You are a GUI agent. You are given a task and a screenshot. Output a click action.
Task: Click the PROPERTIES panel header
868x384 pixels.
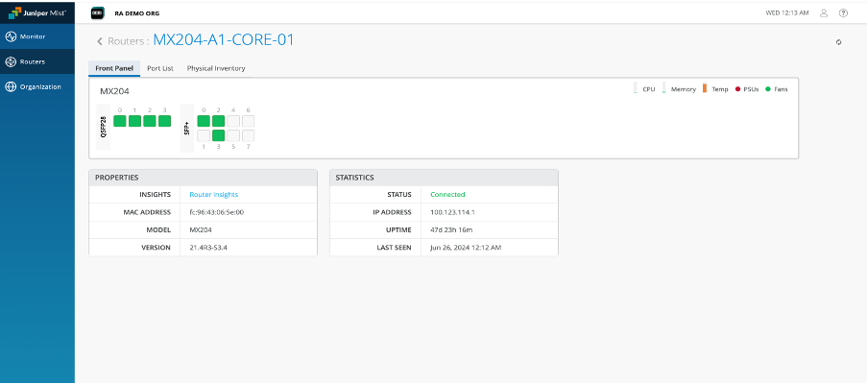[204, 178]
